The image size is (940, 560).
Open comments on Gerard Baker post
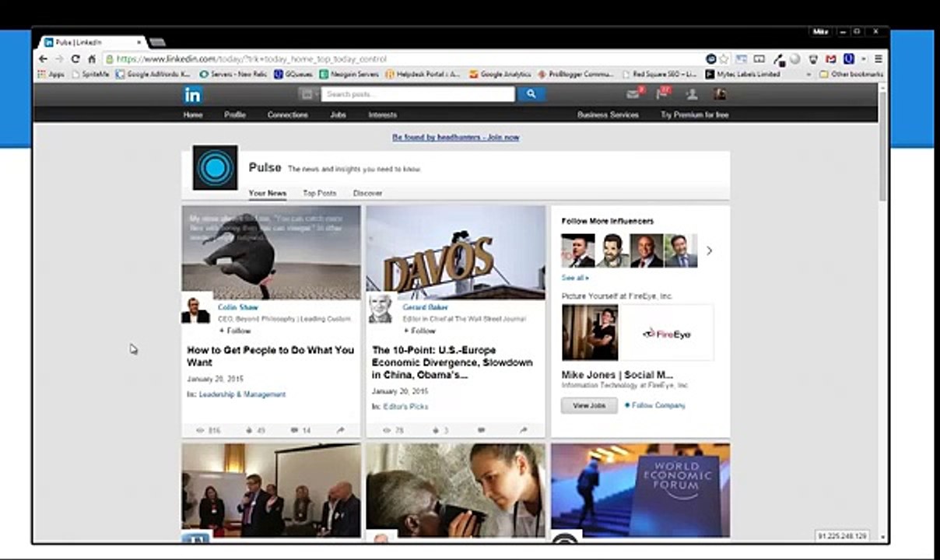481,430
